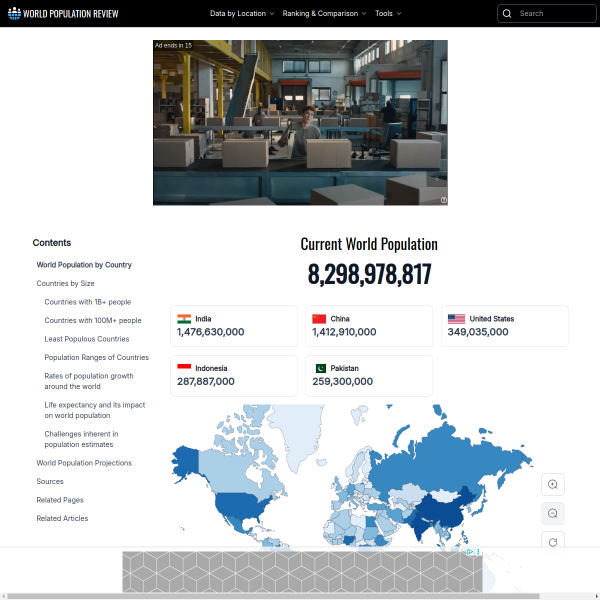The height and width of the screenshot is (600, 600).
Task: Click the Contents sidebar heading
Action: [x=52, y=243]
